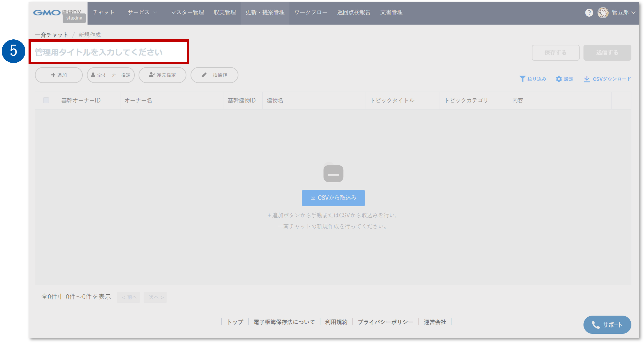The width and height of the screenshot is (644, 343).
Task: Open the 絞り込み filter funnel icon
Action: pos(522,79)
